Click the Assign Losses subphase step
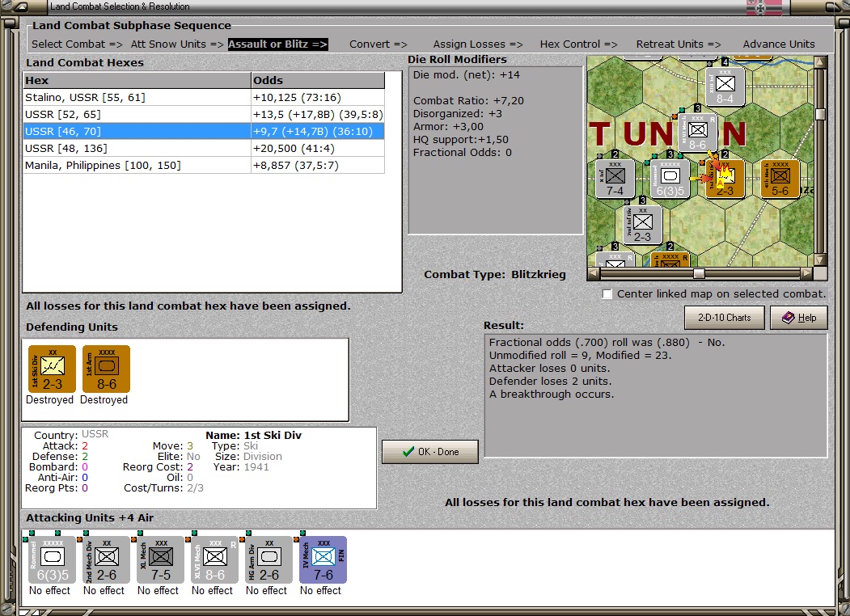The image size is (850, 616). tap(478, 44)
